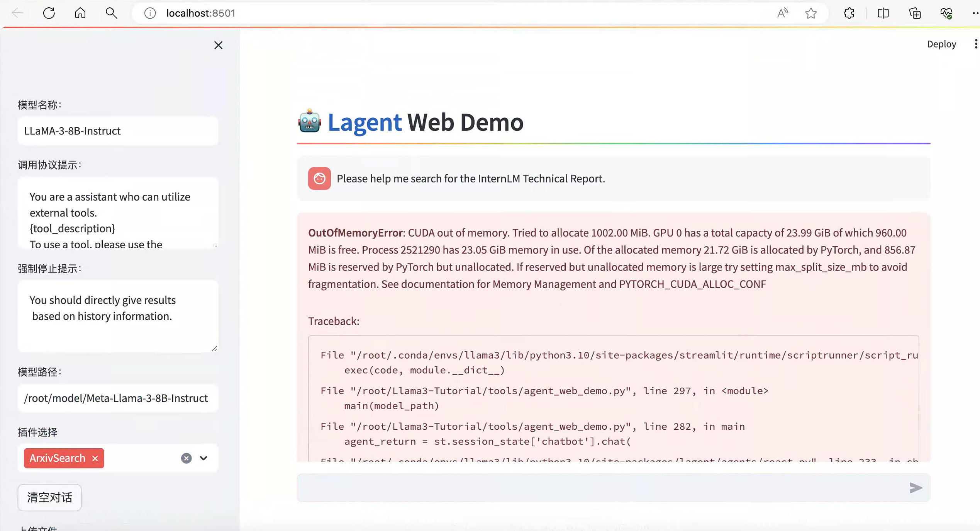Click the Lagent robot head icon
Screen dimensions: 980x531
[x=310, y=122]
